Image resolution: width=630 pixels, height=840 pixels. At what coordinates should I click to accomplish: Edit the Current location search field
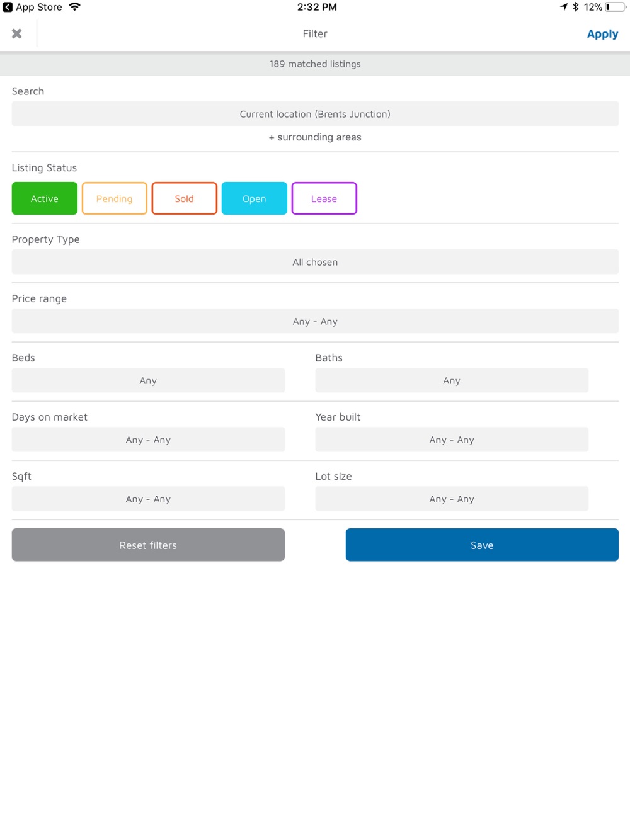[x=315, y=114]
